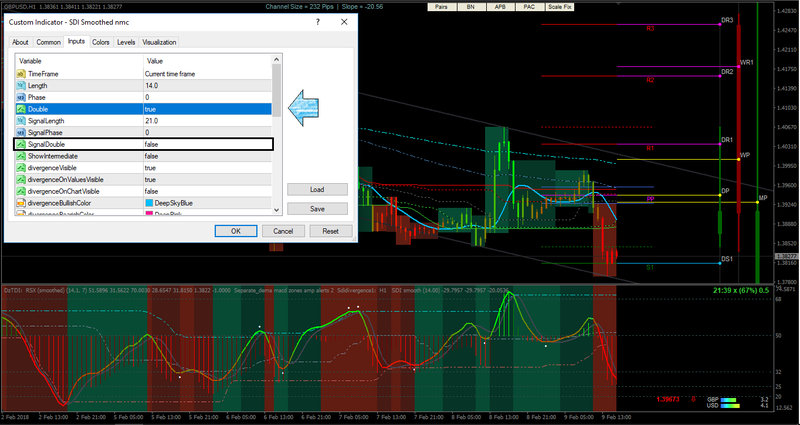Viewport: 800px width, 425px height.
Task: Click the divergenceBullishColor row icon
Action: [x=20, y=202]
